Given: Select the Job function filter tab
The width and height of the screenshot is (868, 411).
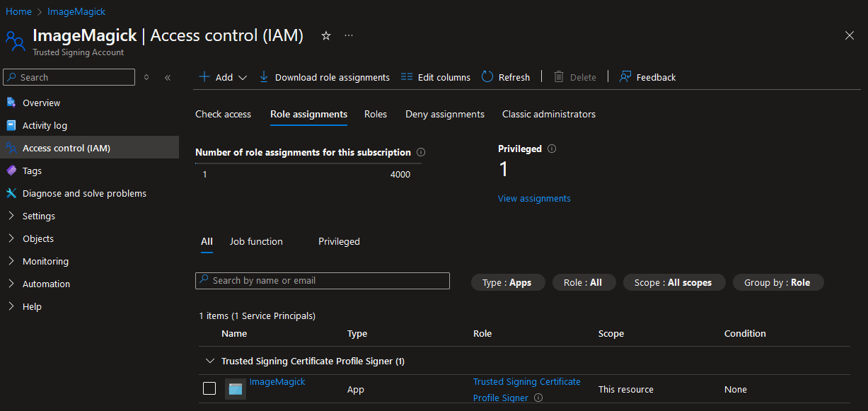Looking at the screenshot, I should coord(256,241).
